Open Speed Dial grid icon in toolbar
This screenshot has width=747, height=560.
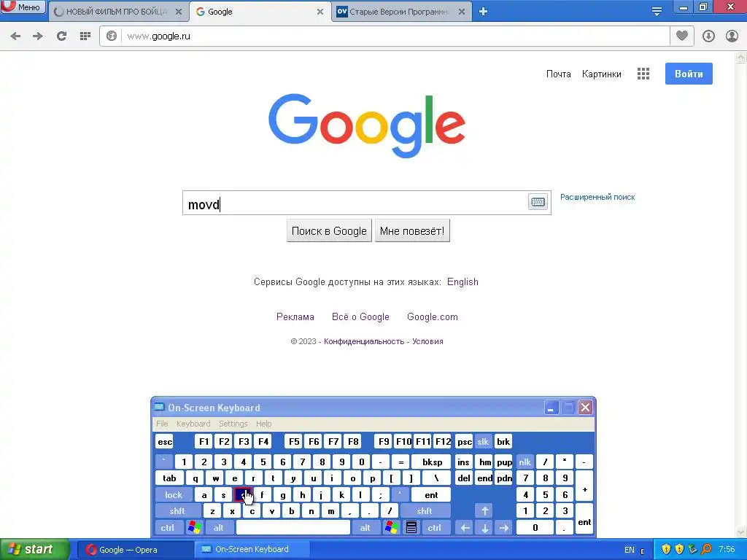tap(85, 36)
